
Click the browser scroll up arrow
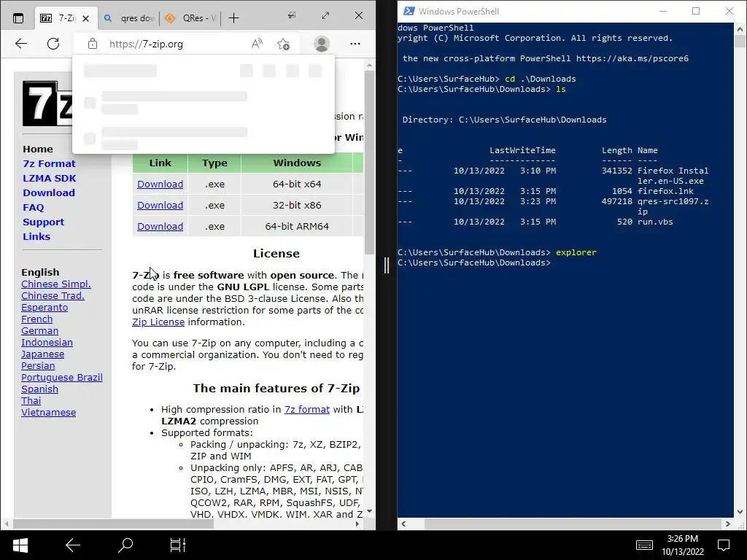tap(369, 64)
